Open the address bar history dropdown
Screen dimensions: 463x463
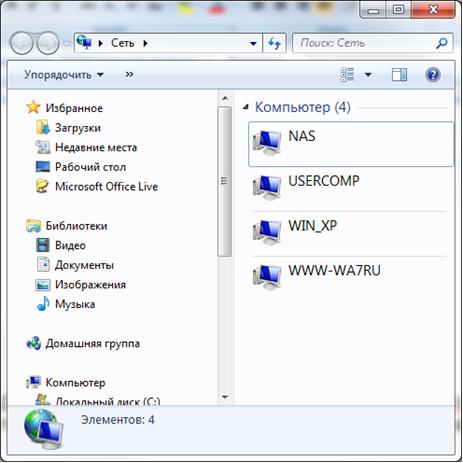[253, 43]
